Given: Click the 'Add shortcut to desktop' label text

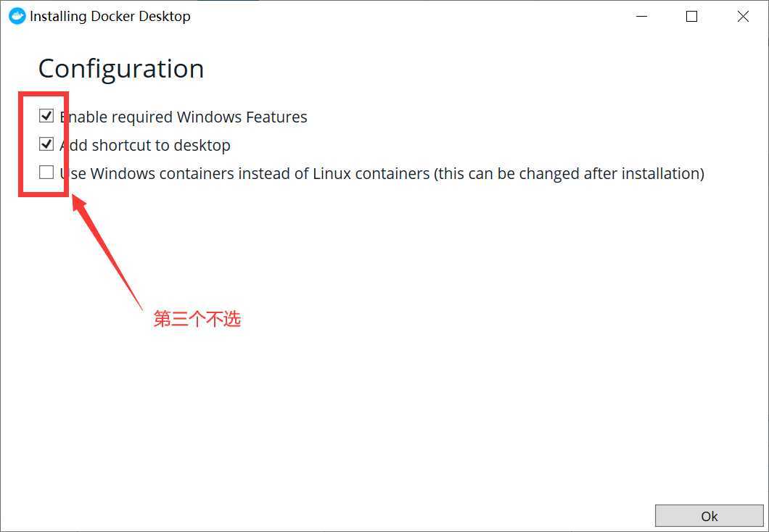Looking at the screenshot, I should click(145, 146).
